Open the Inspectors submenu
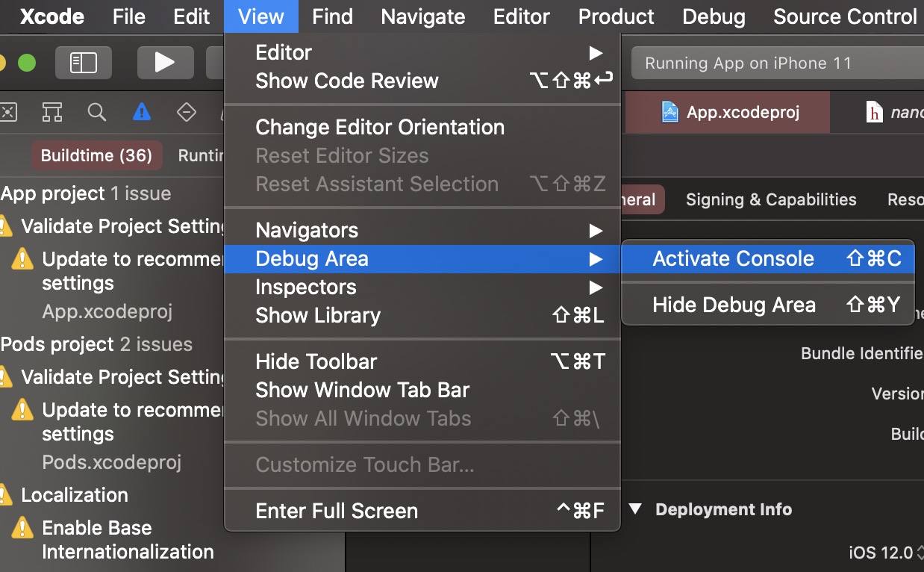The width and height of the screenshot is (924, 572). pos(305,287)
